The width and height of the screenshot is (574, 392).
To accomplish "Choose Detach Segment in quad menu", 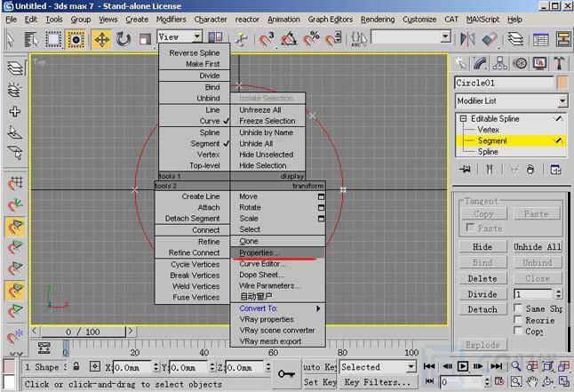I will [192, 219].
